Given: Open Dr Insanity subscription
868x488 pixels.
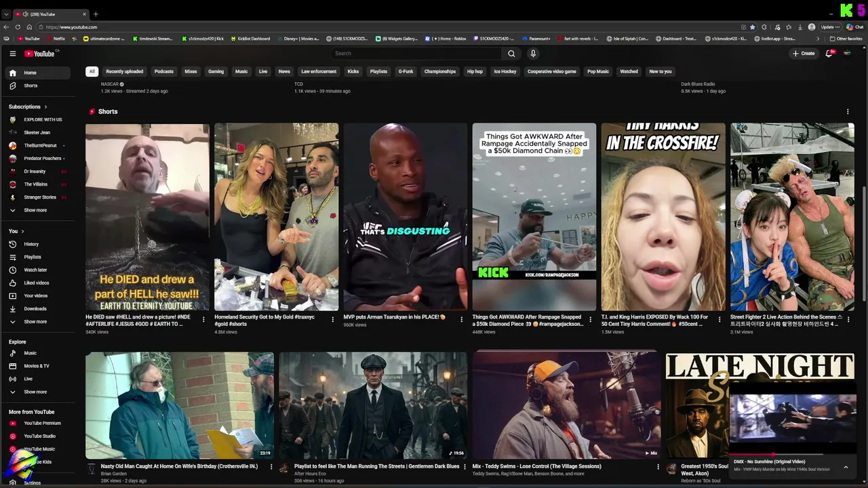Looking at the screenshot, I should [39, 171].
